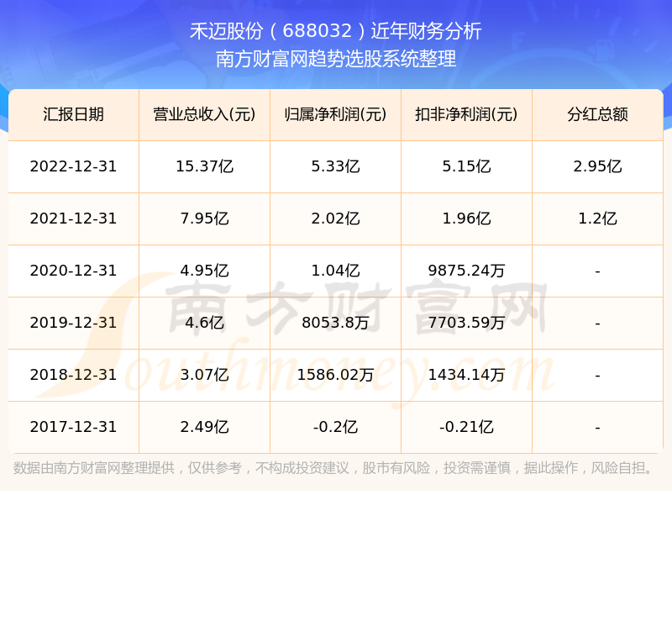Select the 3.07亿 revenue cell
The height and width of the screenshot is (637, 672).
click(x=204, y=375)
